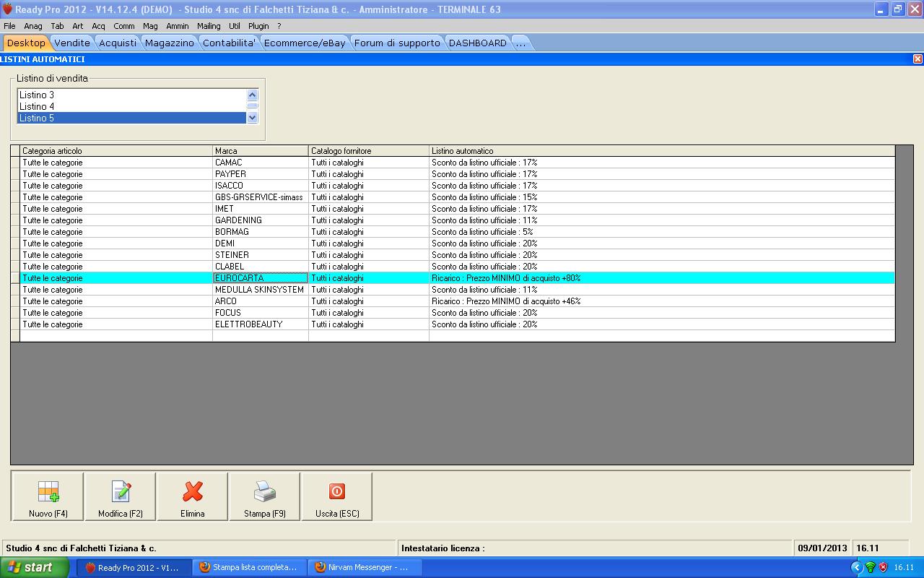Click the Listino list scroll down arrow
Image resolution: width=924 pixels, height=578 pixels.
point(252,118)
